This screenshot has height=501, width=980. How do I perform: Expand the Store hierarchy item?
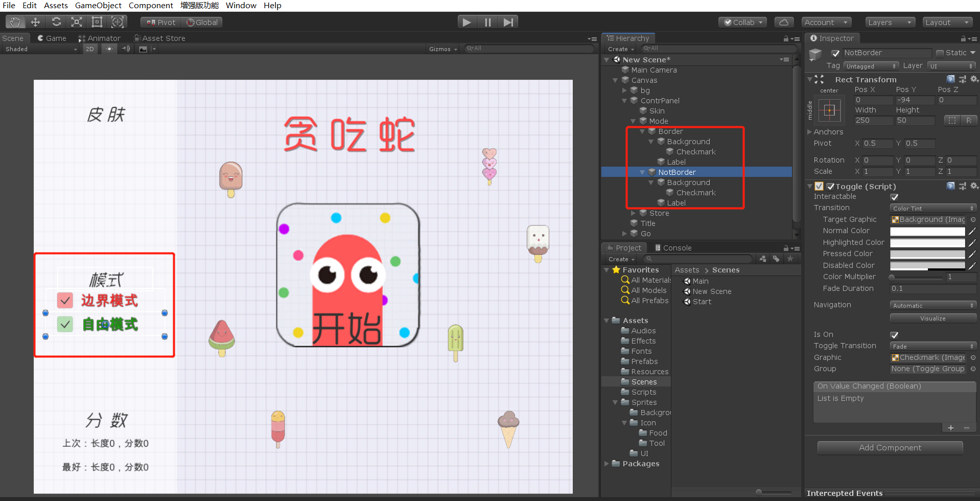pyautogui.click(x=634, y=213)
